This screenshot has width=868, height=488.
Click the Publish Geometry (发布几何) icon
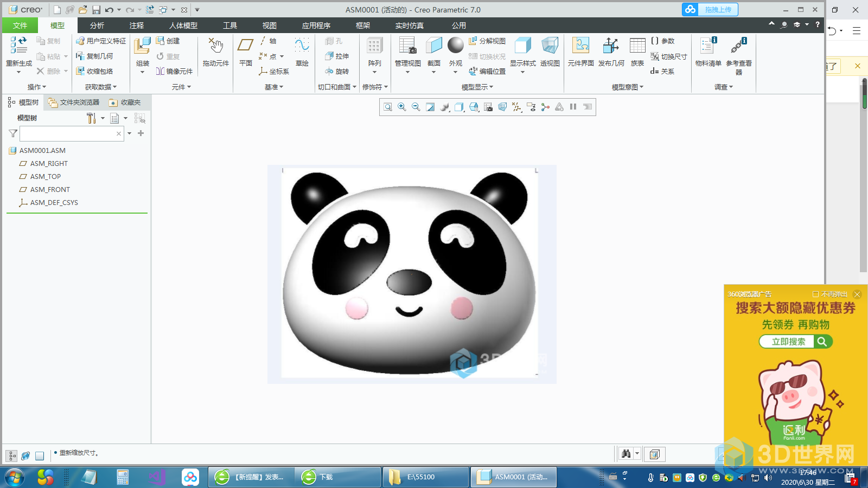click(611, 46)
